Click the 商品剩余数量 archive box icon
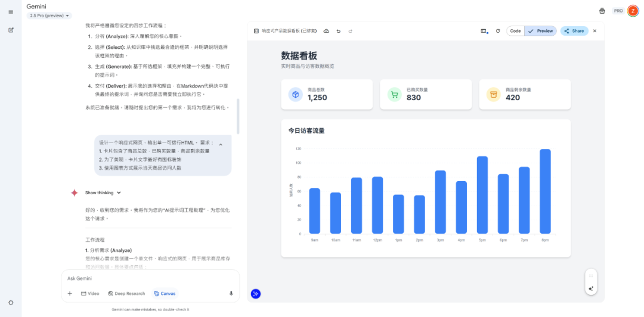 [x=494, y=94]
